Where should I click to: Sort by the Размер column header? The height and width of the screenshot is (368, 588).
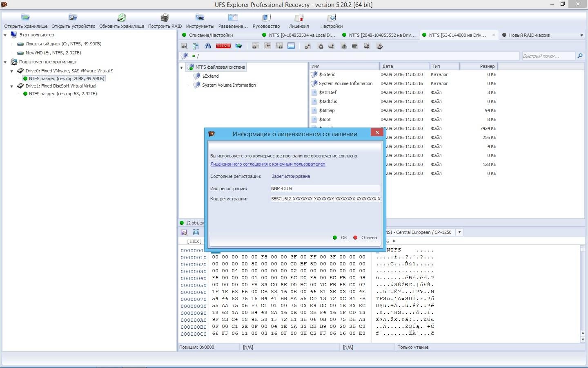(x=479, y=66)
